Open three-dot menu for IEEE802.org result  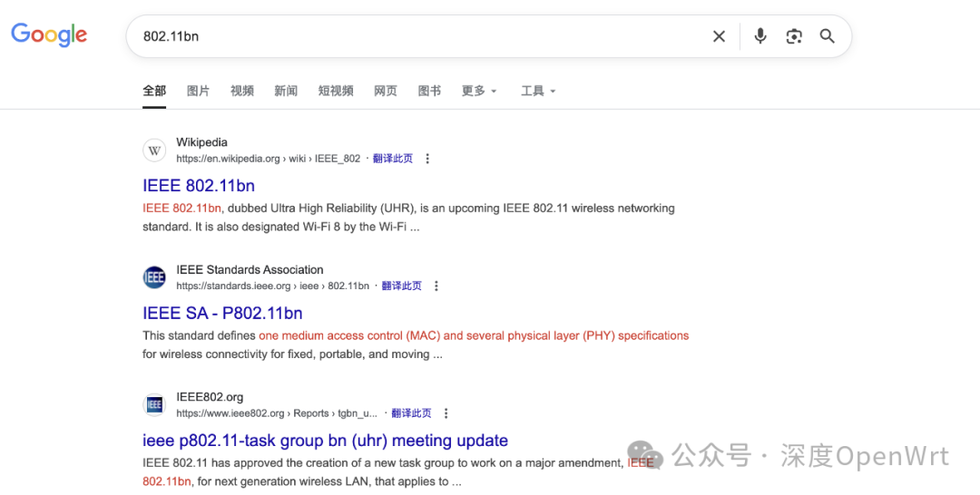click(446, 413)
